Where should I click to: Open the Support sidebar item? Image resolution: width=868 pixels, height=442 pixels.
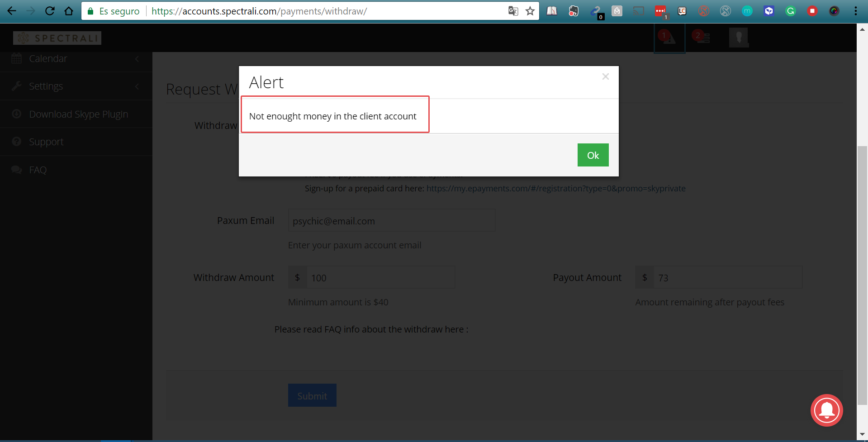point(46,142)
